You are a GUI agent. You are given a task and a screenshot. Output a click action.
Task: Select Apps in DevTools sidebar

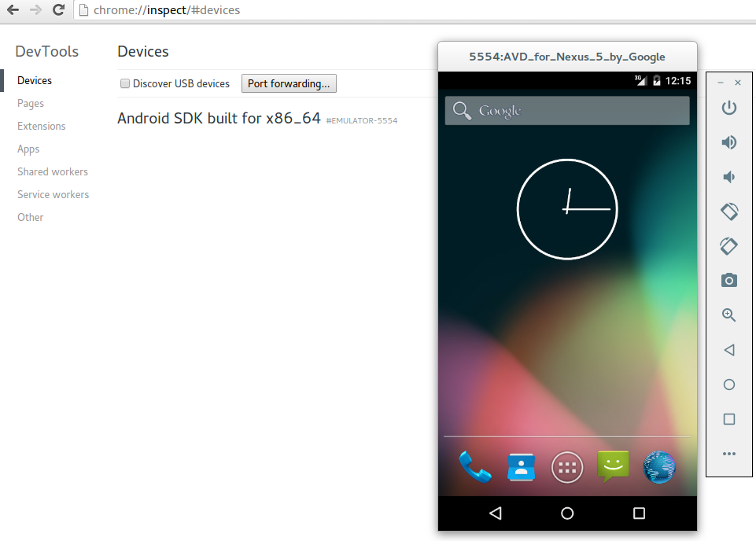(28, 149)
